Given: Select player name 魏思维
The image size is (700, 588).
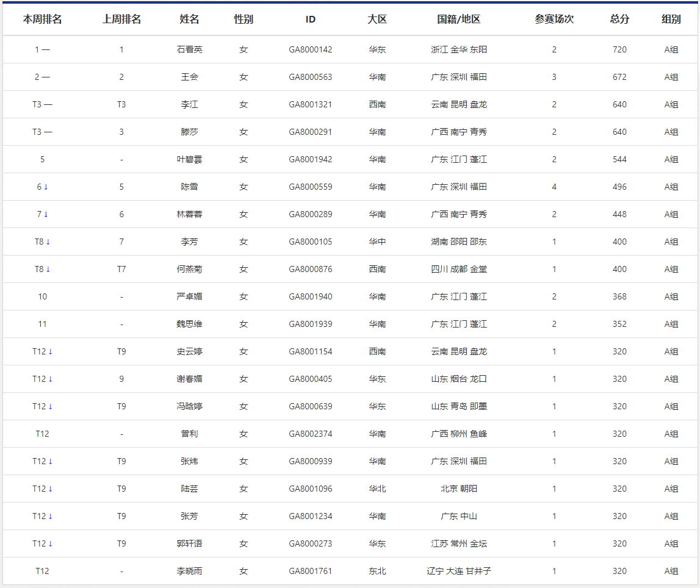Looking at the screenshot, I should pos(189,324).
